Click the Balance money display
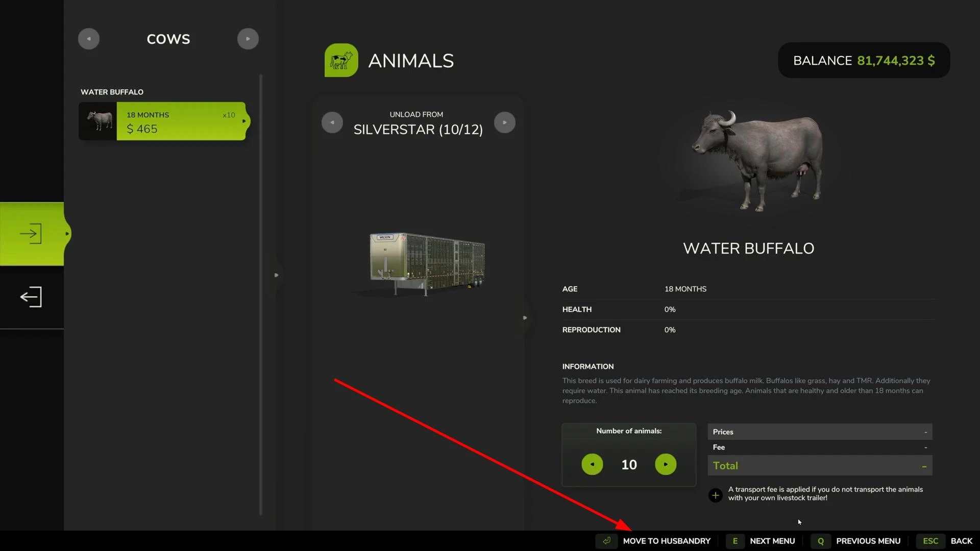Screen dimensions: 980x551 point(864,60)
